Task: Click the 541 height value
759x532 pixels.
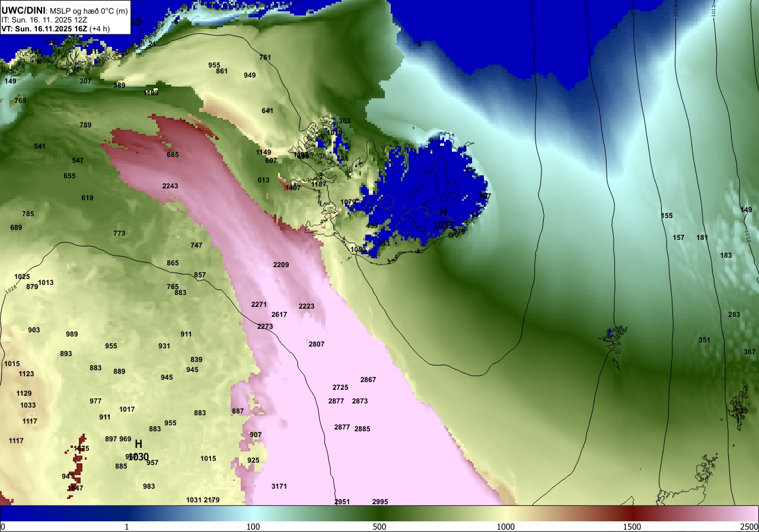Action: click(x=40, y=146)
